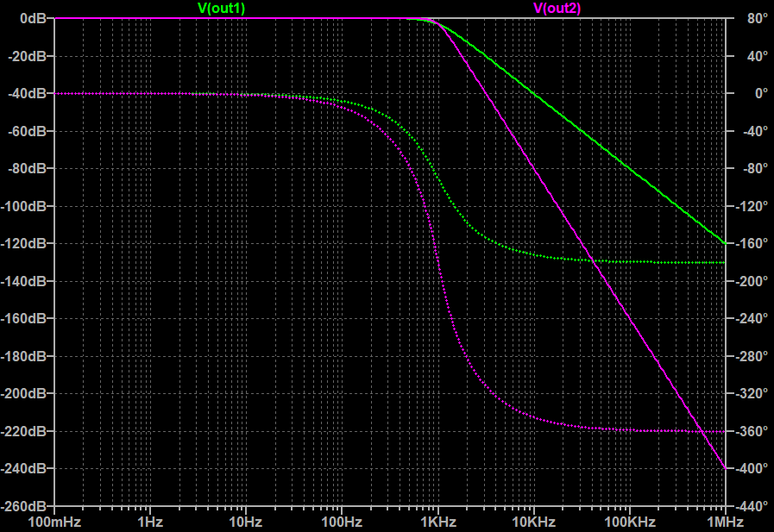Click the 10KHz frequency axis label
774x532 pixels.
pyautogui.click(x=533, y=523)
